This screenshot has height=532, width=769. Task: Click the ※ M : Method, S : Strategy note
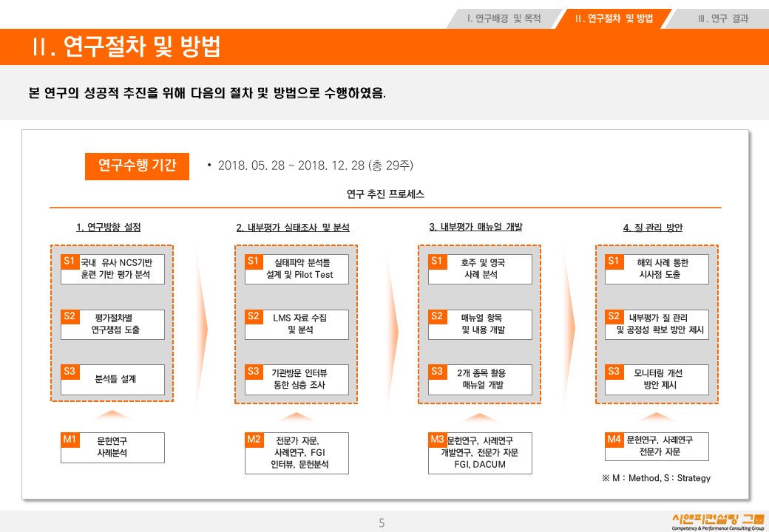click(x=656, y=478)
